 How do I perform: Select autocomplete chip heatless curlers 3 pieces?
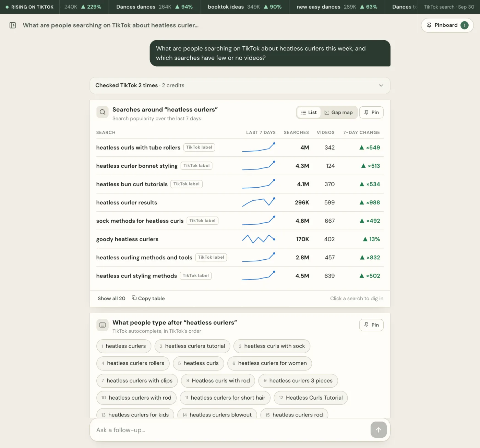pos(298,381)
